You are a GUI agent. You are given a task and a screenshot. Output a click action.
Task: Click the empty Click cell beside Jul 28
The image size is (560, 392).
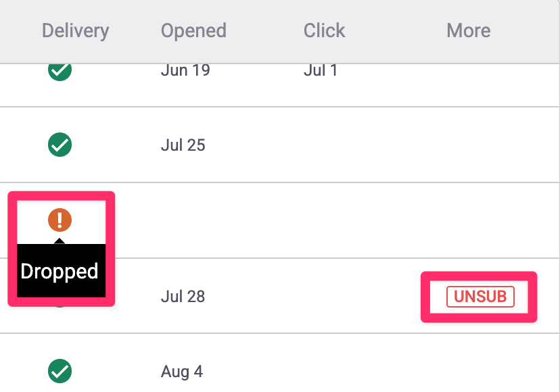(x=324, y=296)
